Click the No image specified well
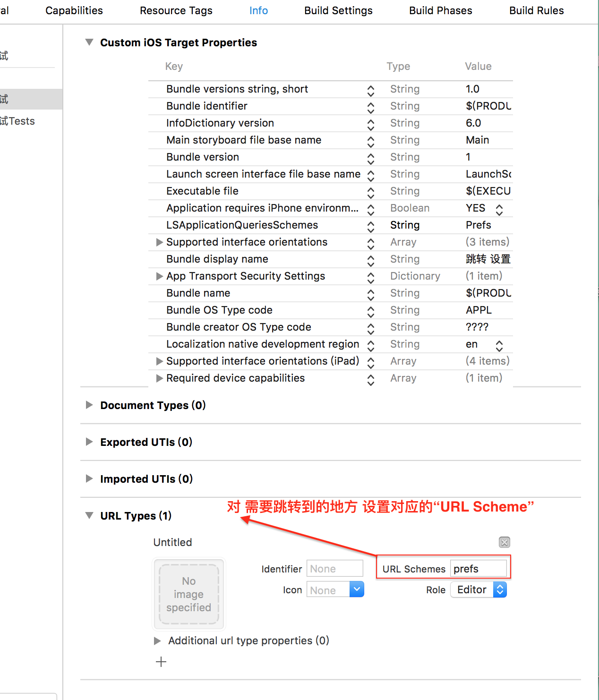Screen dimensions: 599x700 tap(189, 594)
